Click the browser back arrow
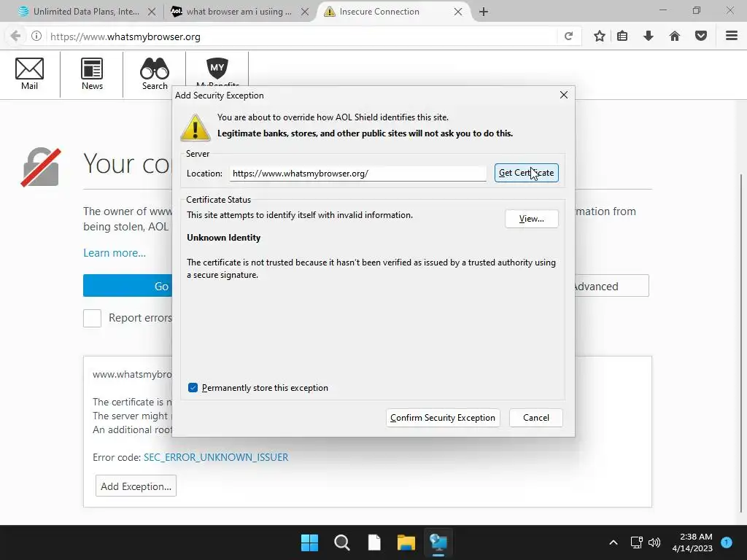Image resolution: width=747 pixels, height=560 pixels. pos(15,36)
